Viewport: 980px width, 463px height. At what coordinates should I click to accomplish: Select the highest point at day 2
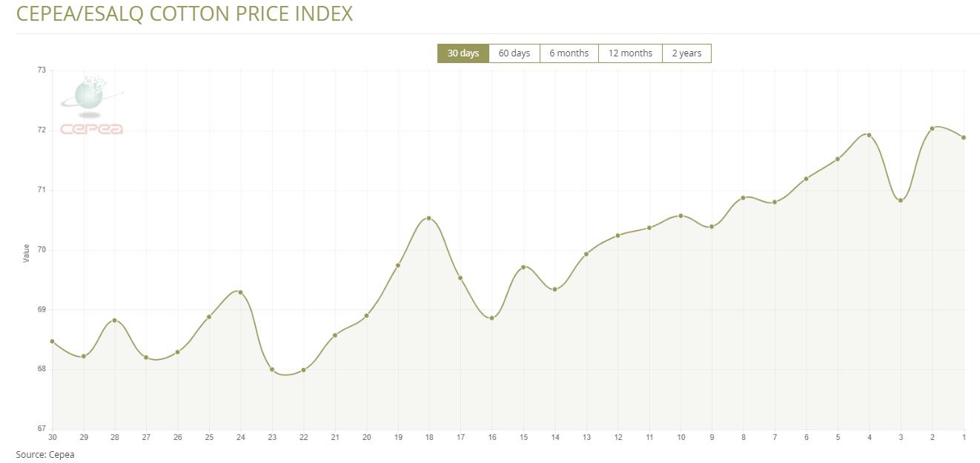point(932,128)
